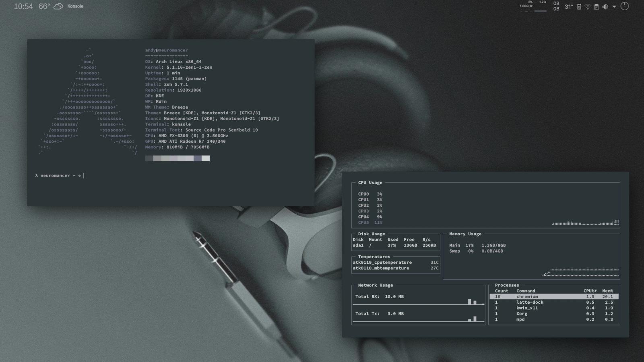Click the 66° weather temperature widget
The width and height of the screenshot is (644, 362).
(x=44, y=6)
